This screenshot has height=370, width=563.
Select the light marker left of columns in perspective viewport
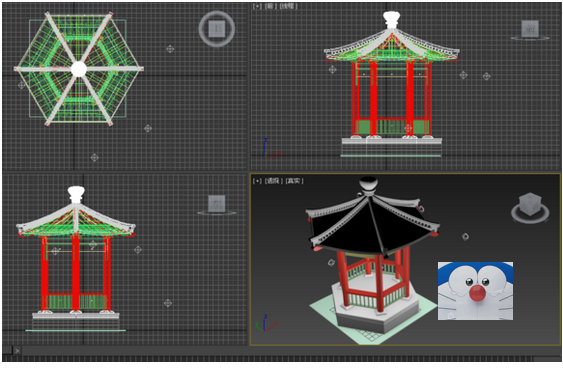pos(331,263)
